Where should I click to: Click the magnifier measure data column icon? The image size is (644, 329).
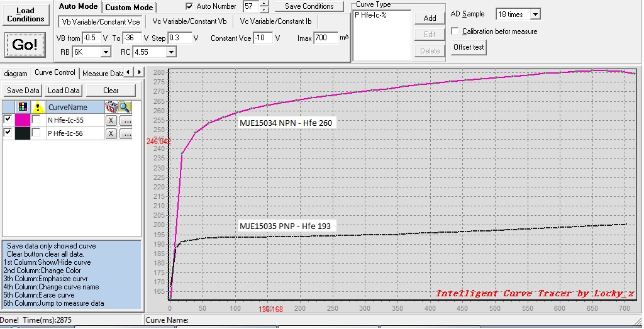point(125,107)
